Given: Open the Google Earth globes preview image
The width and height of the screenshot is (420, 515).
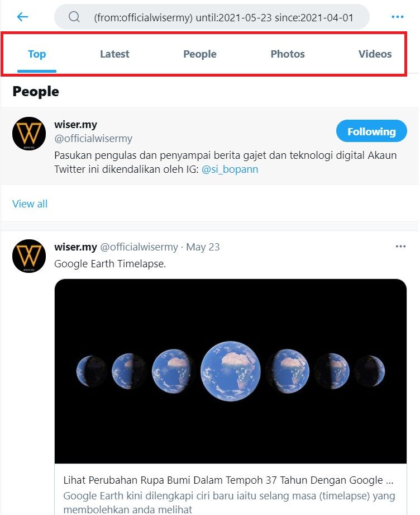Looking at the screenshot, I should [230, 371].
